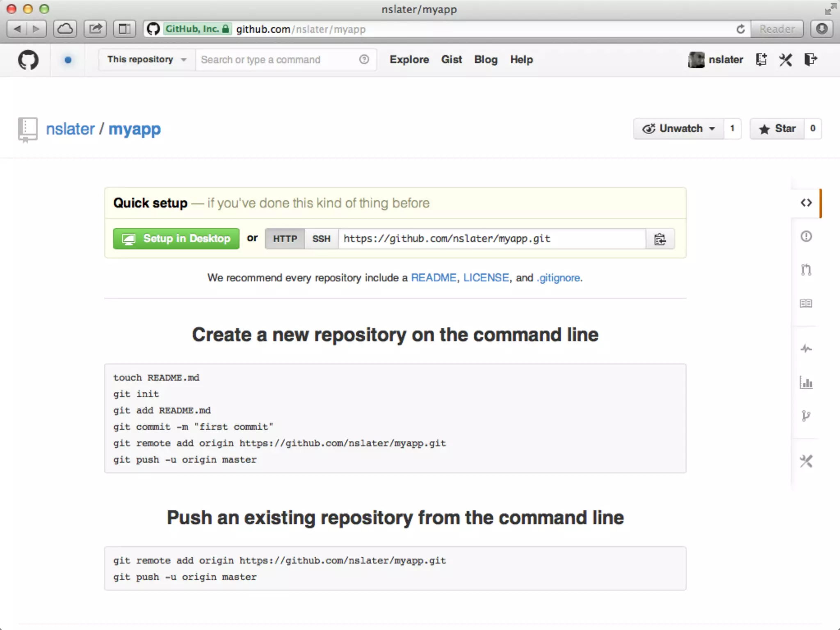The width and height of the screenshot is (840, 630).
Task: Go to the Gist menu item
Action: click(451, 60)
